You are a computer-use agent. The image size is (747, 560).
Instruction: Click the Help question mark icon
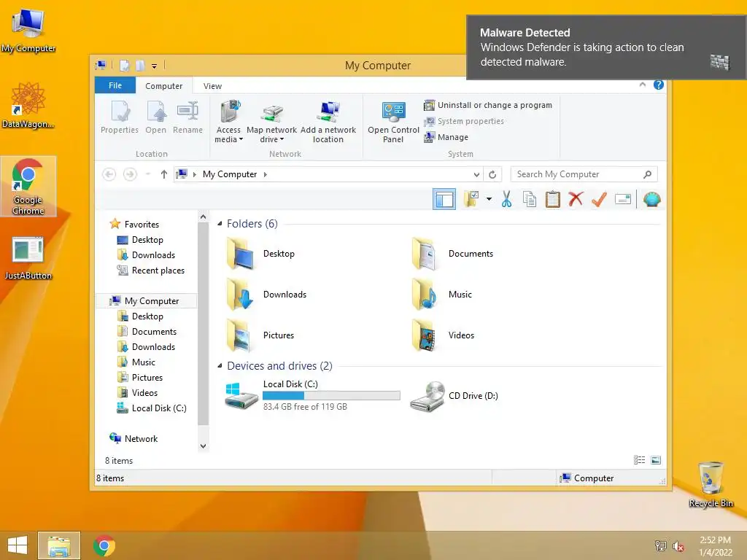click(659, 85)
